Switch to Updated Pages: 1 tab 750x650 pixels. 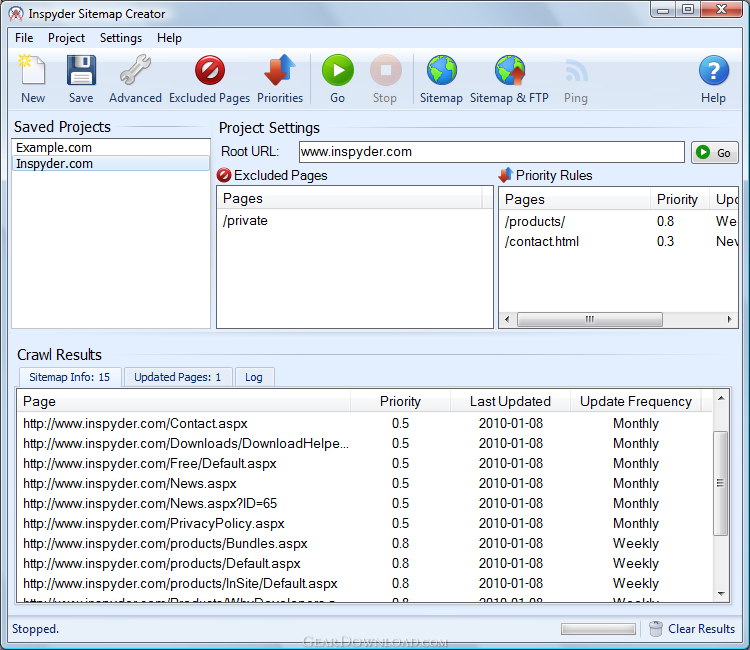[177, 377]
